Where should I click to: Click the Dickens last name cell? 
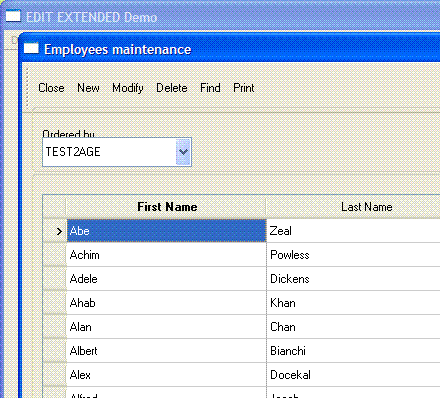(353, 279)
